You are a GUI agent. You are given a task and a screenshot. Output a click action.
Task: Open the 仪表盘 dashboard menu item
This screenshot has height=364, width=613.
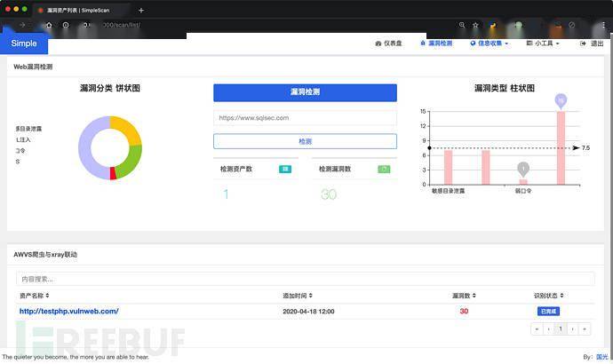pyautogui.click(x=388, y=44)
